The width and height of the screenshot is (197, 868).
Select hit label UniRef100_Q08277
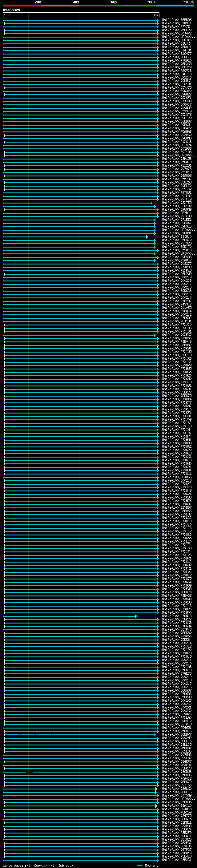click(x=177, y=264)
